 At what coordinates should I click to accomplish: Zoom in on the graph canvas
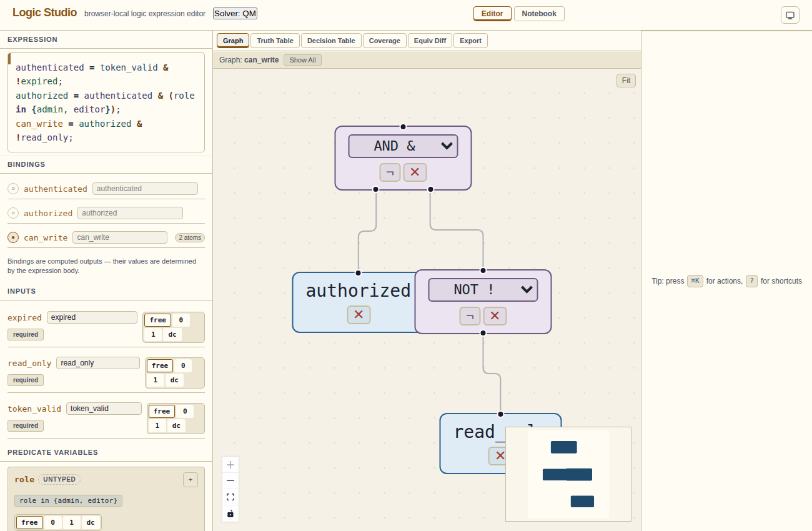pos(230,465)
